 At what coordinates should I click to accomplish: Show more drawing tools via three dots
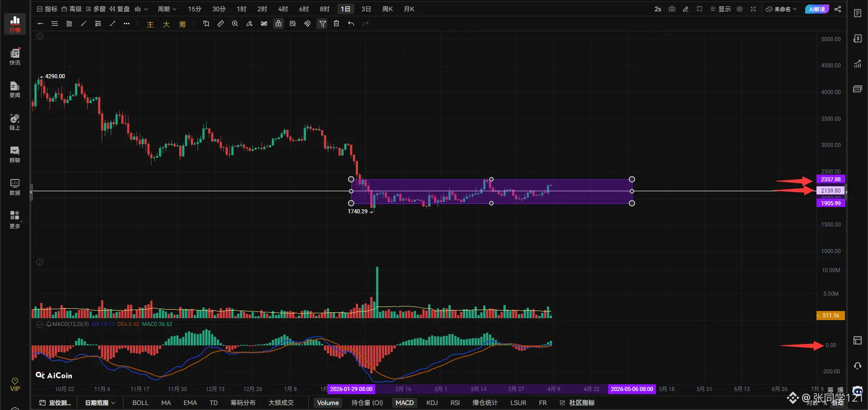(127, 24)
